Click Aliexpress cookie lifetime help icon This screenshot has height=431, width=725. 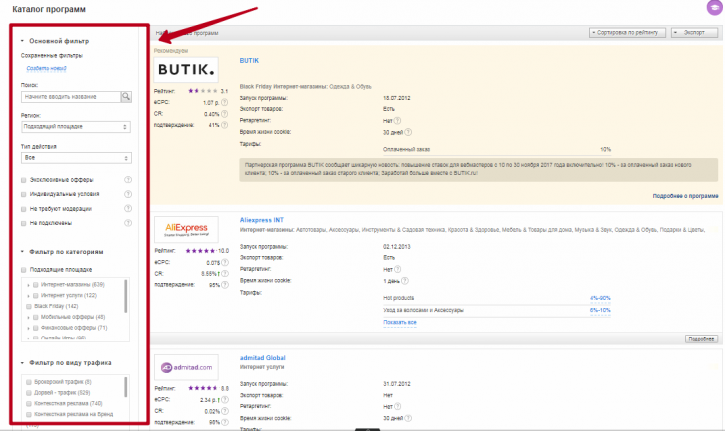(x=405, y=281)
